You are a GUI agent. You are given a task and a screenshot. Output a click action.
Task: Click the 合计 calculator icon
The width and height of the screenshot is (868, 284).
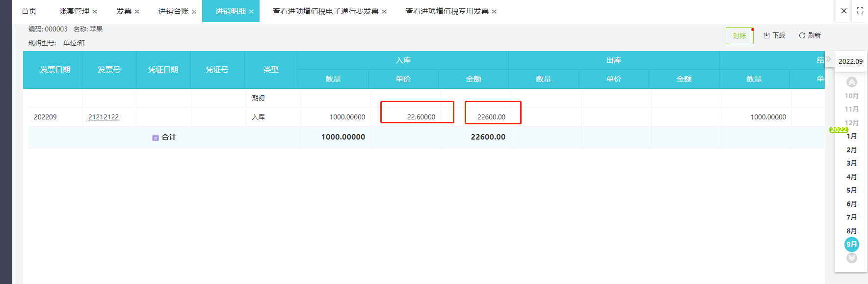pos(156,138)
